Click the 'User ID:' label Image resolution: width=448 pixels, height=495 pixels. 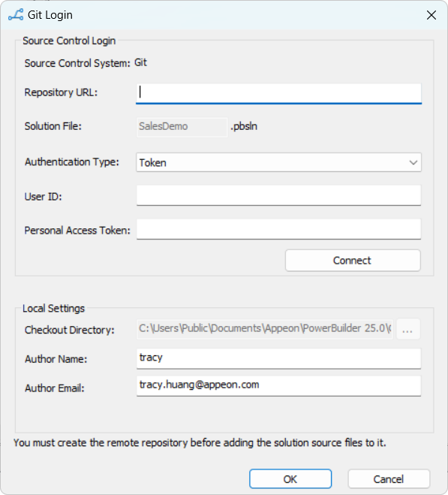44,197
